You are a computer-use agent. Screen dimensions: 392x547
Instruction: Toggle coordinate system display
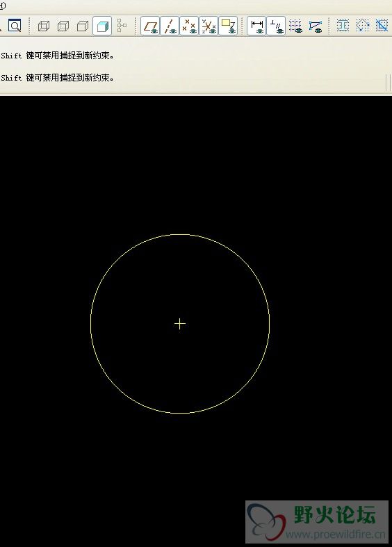pos(209,26)
